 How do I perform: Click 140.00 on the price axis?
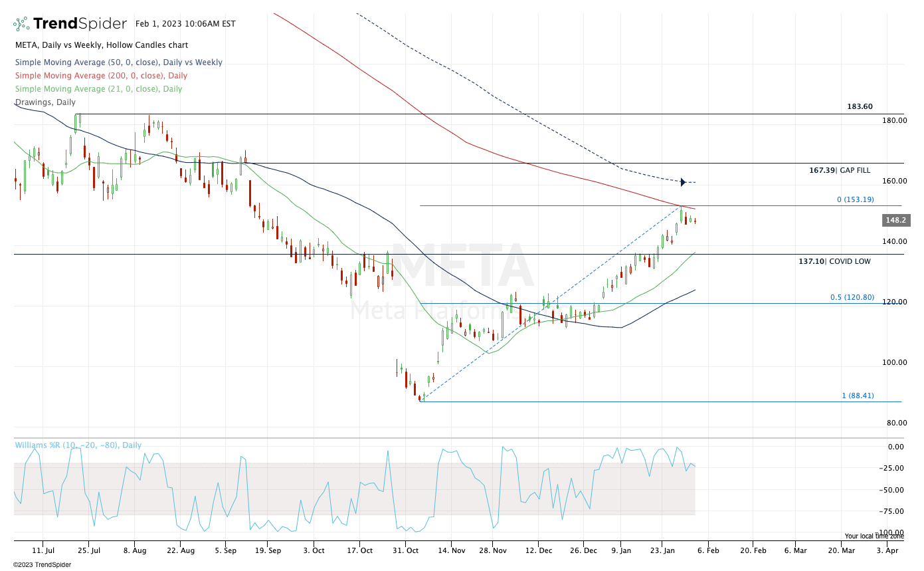coord(894,241)
